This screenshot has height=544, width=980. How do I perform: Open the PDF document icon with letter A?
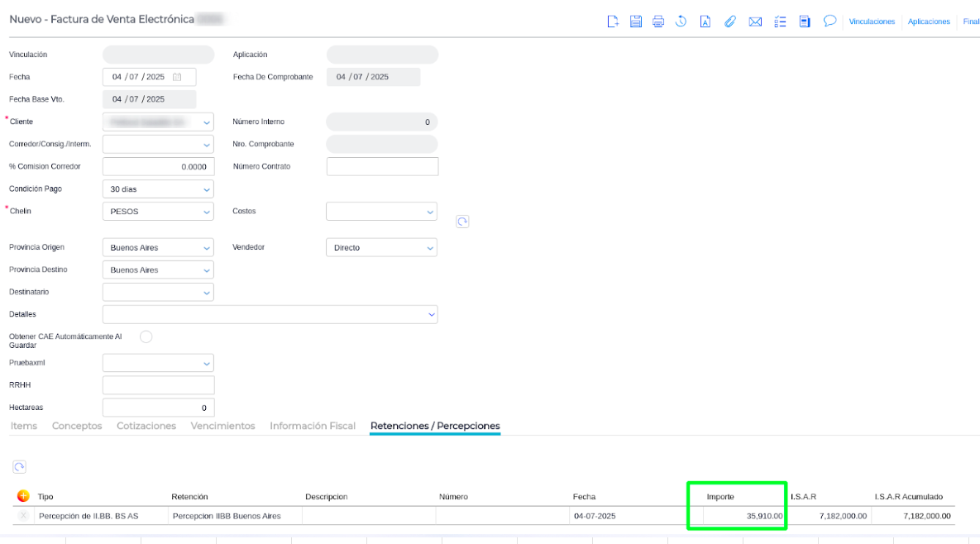coord(705,21)
